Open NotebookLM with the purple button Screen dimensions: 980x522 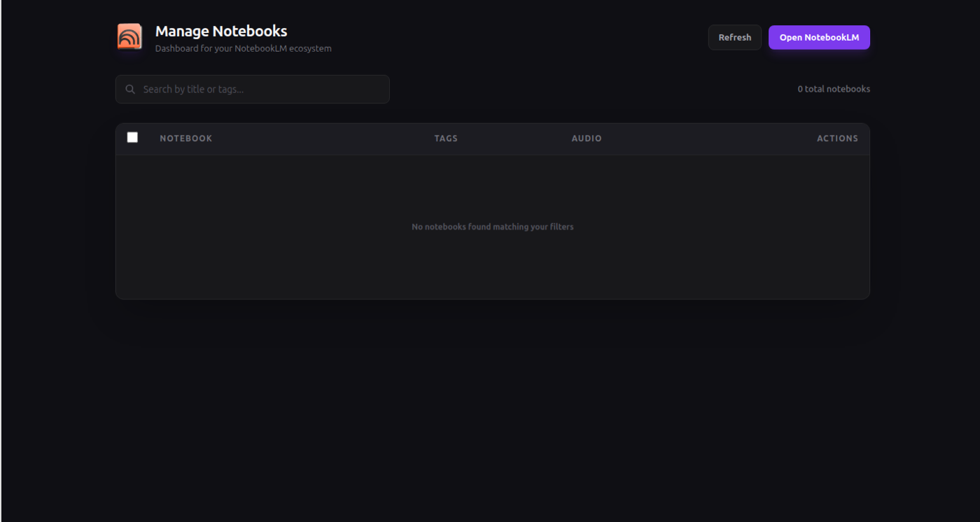click(x=819, y=38)
